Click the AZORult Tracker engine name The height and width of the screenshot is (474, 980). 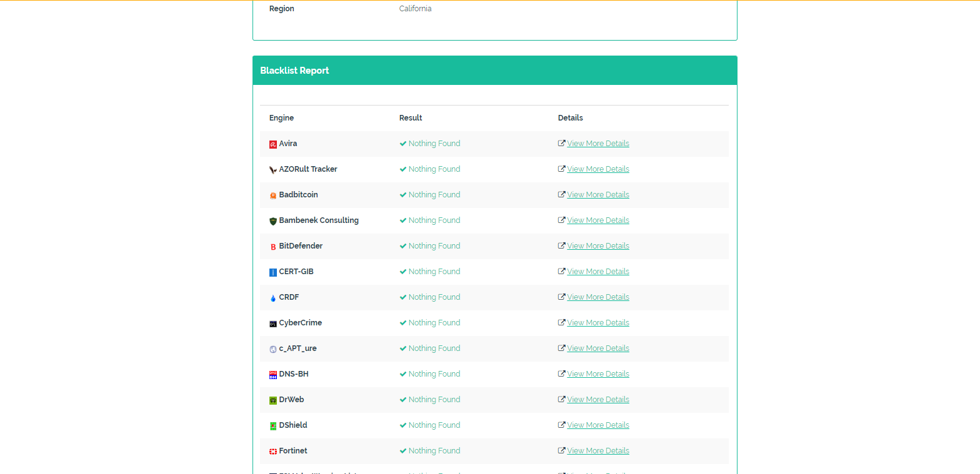tap(308, 169)
